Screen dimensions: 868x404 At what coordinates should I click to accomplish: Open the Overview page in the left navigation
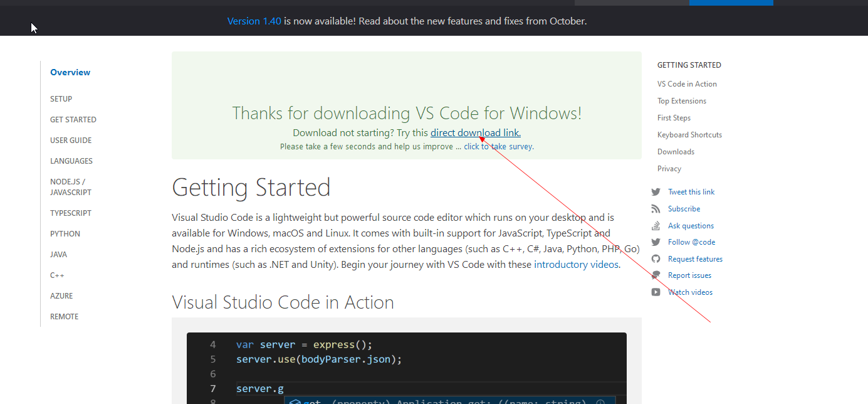pos(70,72)
